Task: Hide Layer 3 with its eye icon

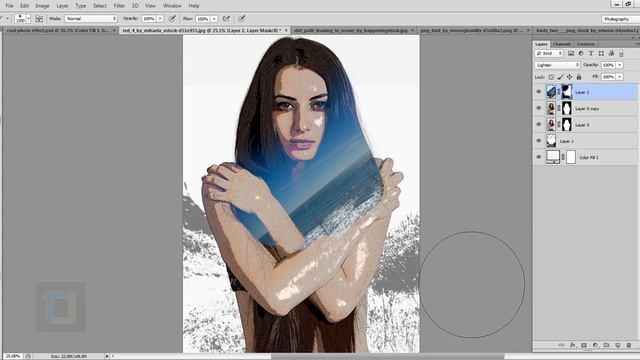Action: point(538,124)
